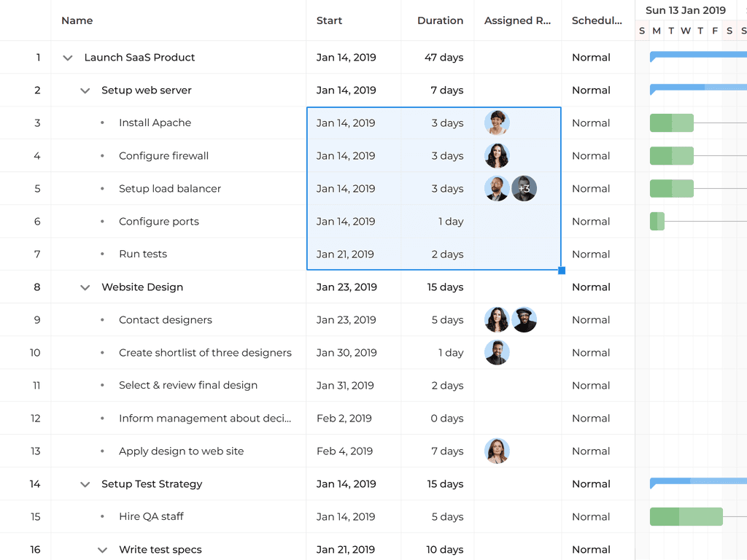Image resolution: width=747 pixels, height=560 pixels.
Task: Click the Install Apache Gantt task bar
Action: pos(671,123)
